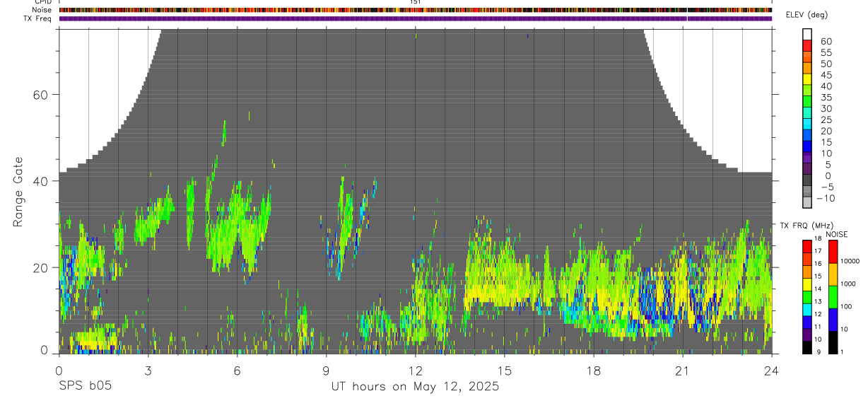This screenshot has width=868, height=401.
Task: Select black bottom swatch of TX FRQ colorbar
Action: [807, 349]
